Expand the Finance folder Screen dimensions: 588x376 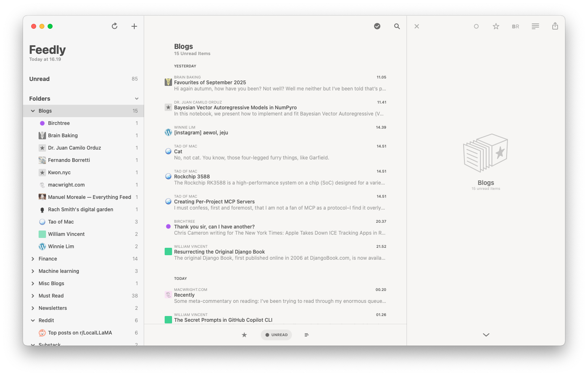pos(33,259)
